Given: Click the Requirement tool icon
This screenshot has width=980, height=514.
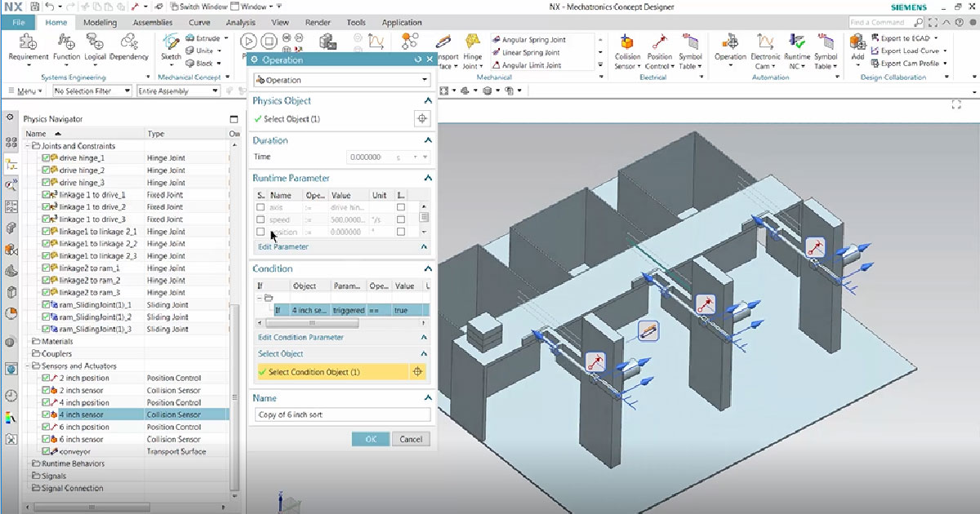Looking at the screenshot, I should (28, 42).
